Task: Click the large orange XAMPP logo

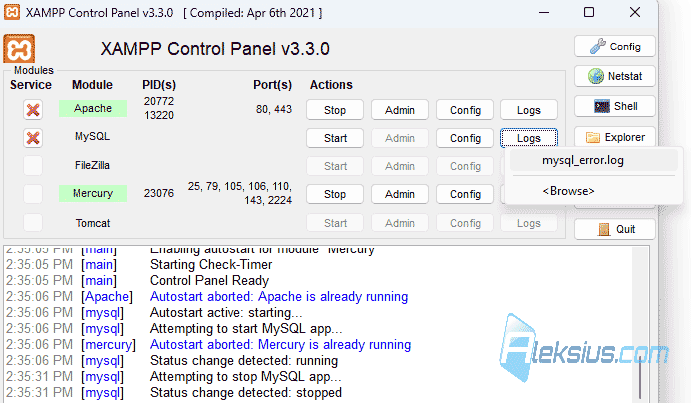Action: point(19,49)
